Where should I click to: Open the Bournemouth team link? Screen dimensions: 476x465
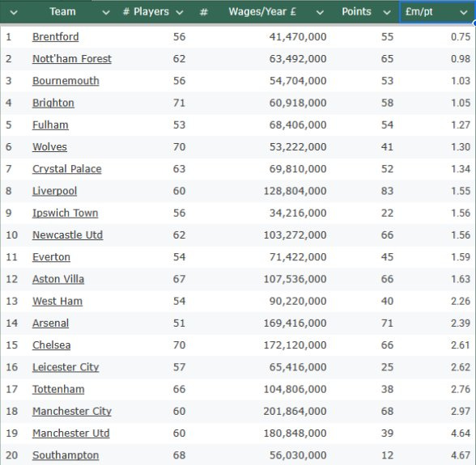[x=66, y=81]
